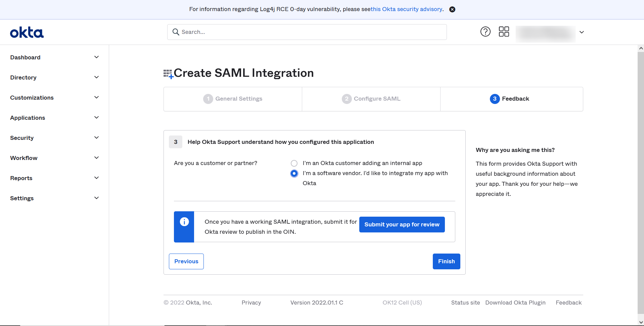This screenshot has height=326, width=644.
Task: Dismiss the Log4j advisory banner
Action: [x=452, y=9]
